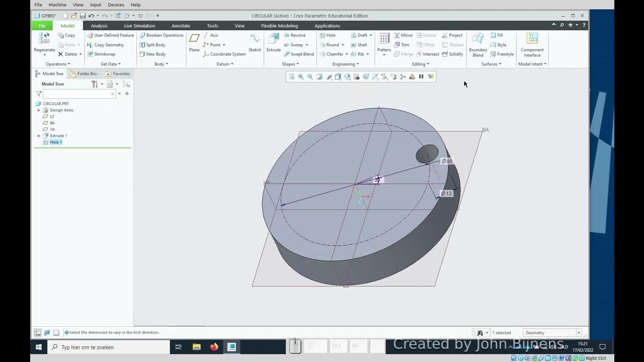Select the Boundary Blend tool
644x362 pixels.
click(478, 45)
